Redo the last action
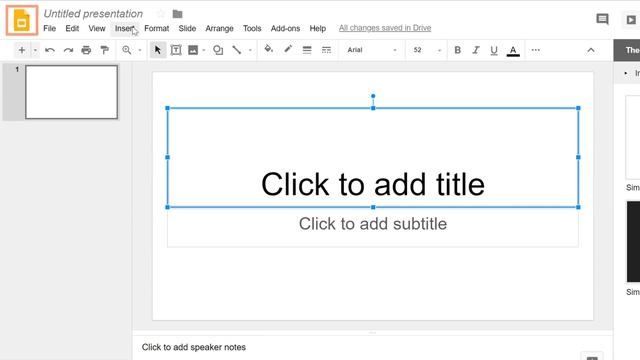This screenshot has height=360, width=640. pos(68,50)
